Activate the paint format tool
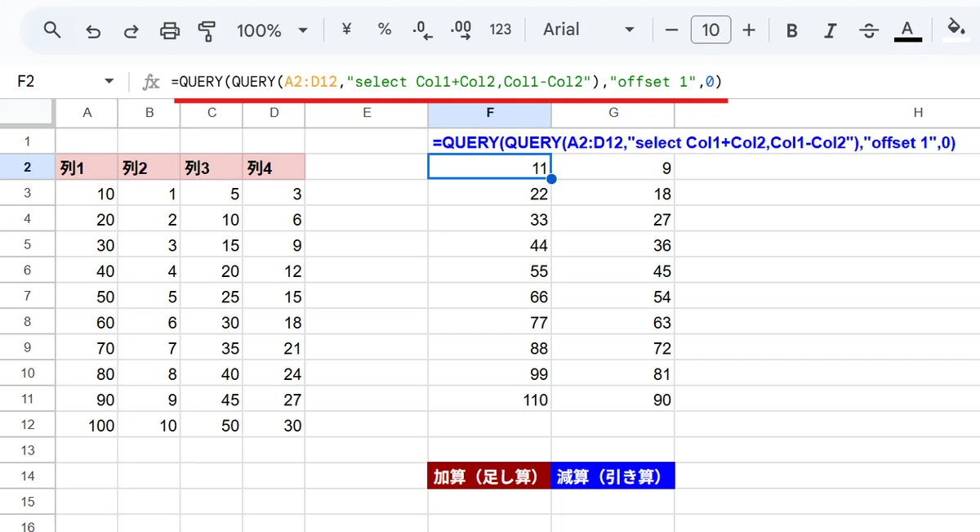 coord(207,31)
